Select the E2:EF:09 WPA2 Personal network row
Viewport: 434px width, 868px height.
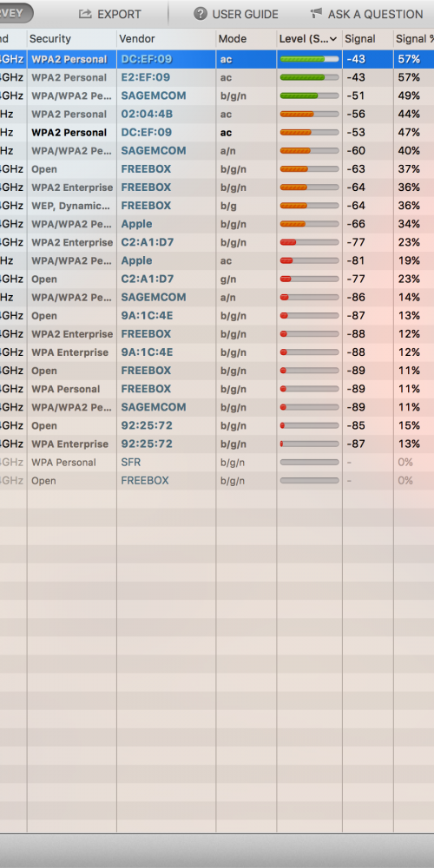tap(217, 77)
